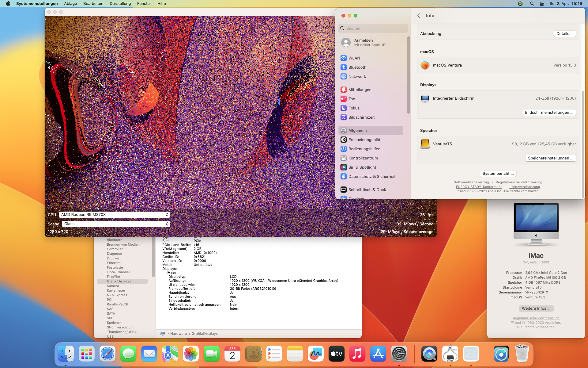Viewport: 588px width, 368px height.
Task: Open the GPU selection dropdown
Action: 114,215
